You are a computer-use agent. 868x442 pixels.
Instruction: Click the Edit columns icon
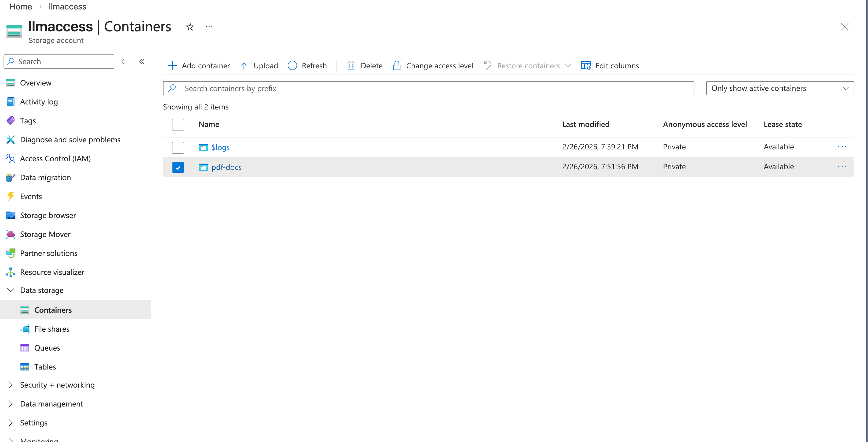586,66
